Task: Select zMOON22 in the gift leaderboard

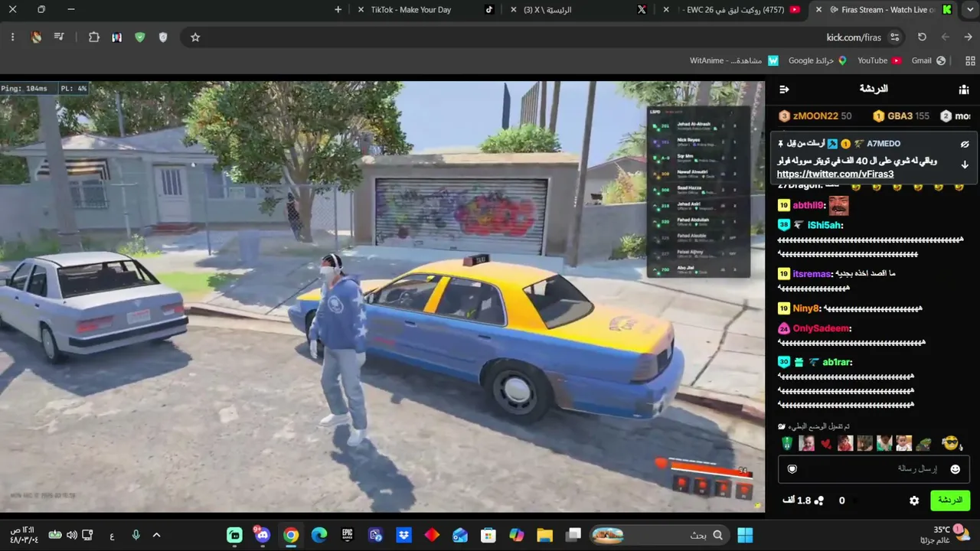Action: [x=815, y=116]
